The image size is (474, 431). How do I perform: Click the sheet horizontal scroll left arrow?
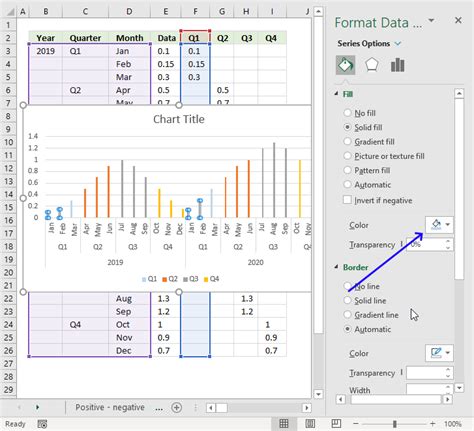coord(211,407)
